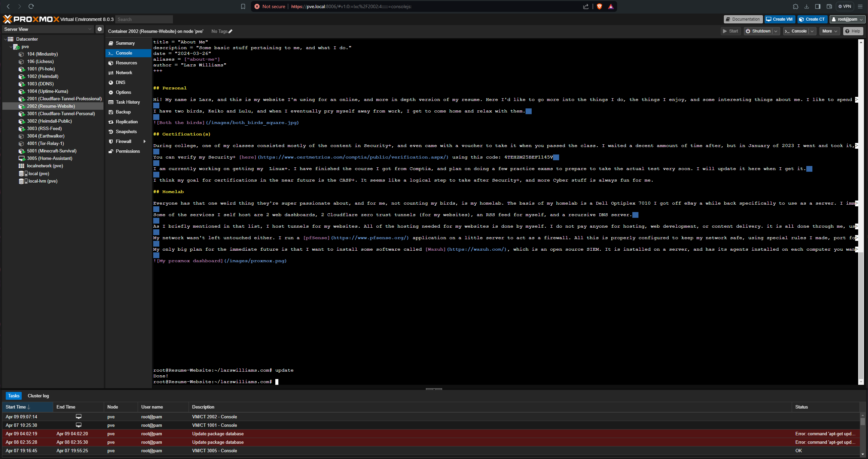Collapse the Datacenter tree node

coord(5,39)
